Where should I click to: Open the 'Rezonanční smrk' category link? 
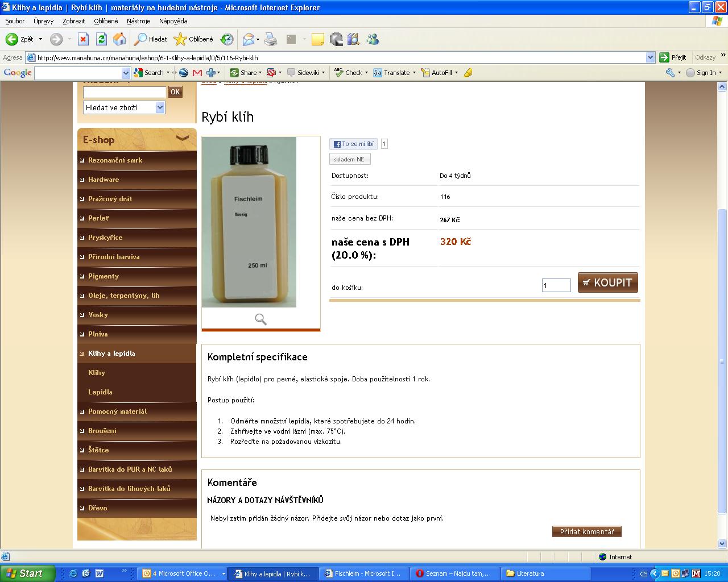click(115, 160)
